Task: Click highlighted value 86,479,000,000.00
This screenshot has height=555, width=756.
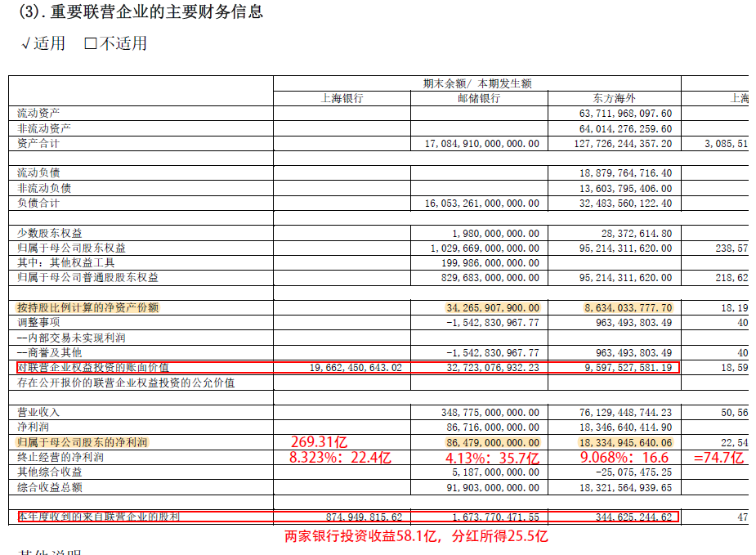Action: pyautogui.click(x=493, y=443)
